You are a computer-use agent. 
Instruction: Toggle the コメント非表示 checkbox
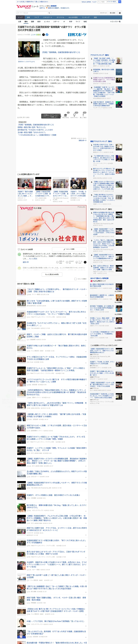click(x=75, y=279)
